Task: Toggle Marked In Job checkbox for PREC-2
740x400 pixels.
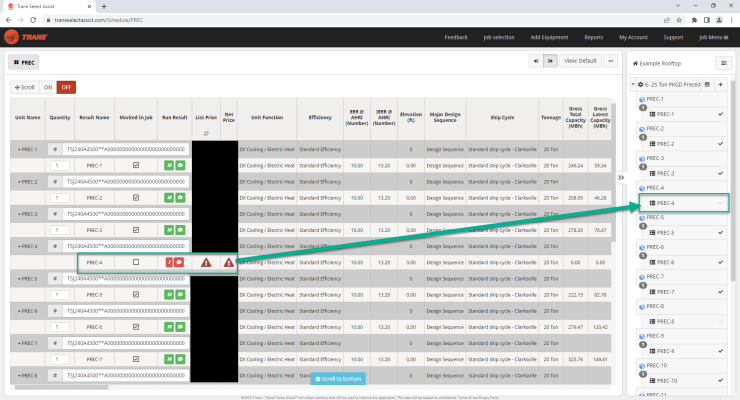Action: point(136,198)
